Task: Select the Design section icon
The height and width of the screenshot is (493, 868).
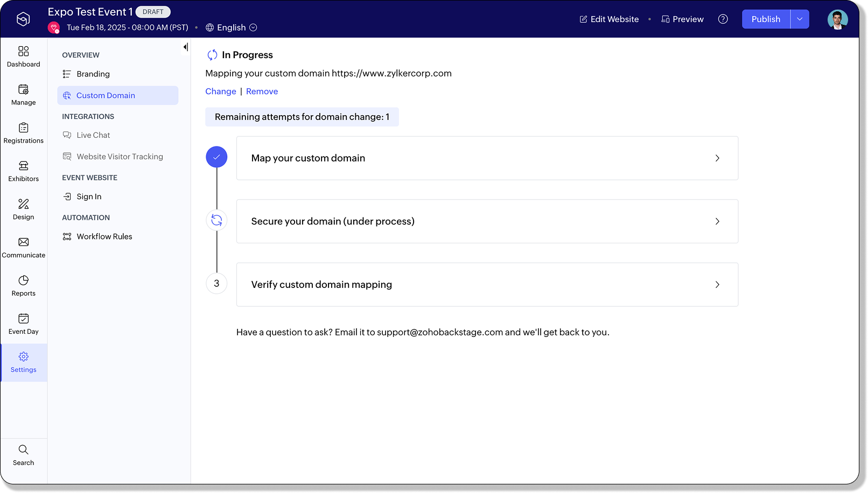Action: tap(24, 204)
